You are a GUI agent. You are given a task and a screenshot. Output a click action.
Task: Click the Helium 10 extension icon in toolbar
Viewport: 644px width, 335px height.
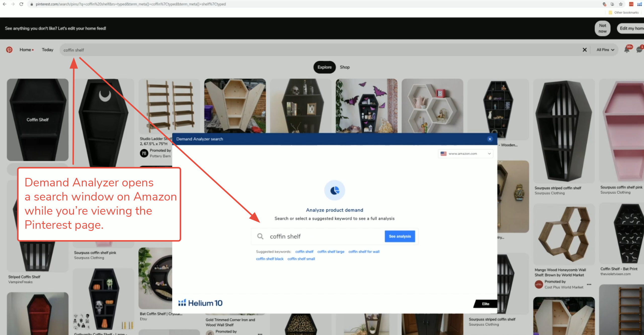tap(639, 4)
